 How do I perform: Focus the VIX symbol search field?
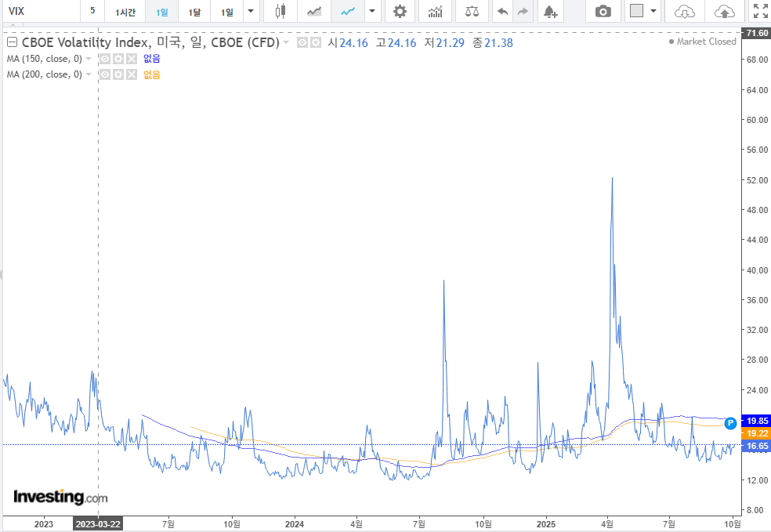[42, 11]
